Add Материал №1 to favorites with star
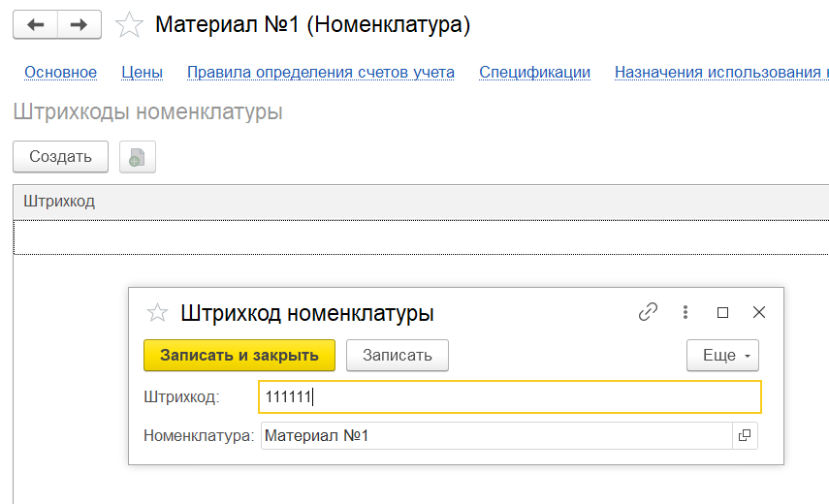 click(129, 25)
